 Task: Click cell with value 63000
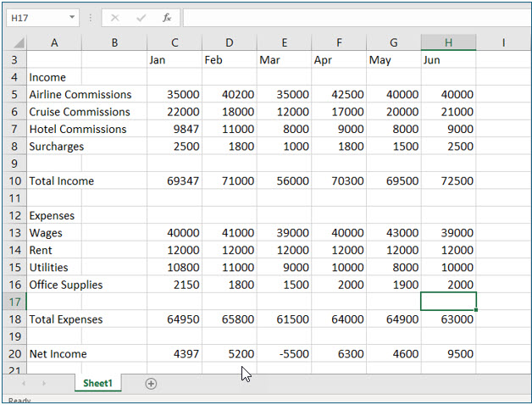[448, 319]
